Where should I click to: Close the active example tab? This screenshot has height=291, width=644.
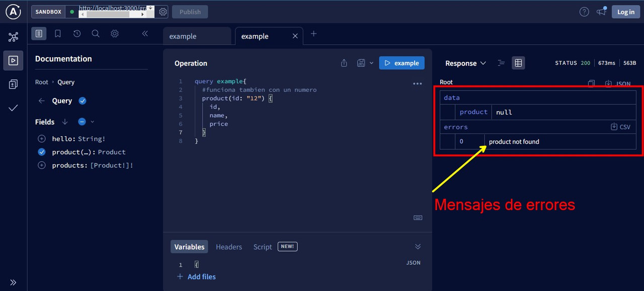[295, 36]
